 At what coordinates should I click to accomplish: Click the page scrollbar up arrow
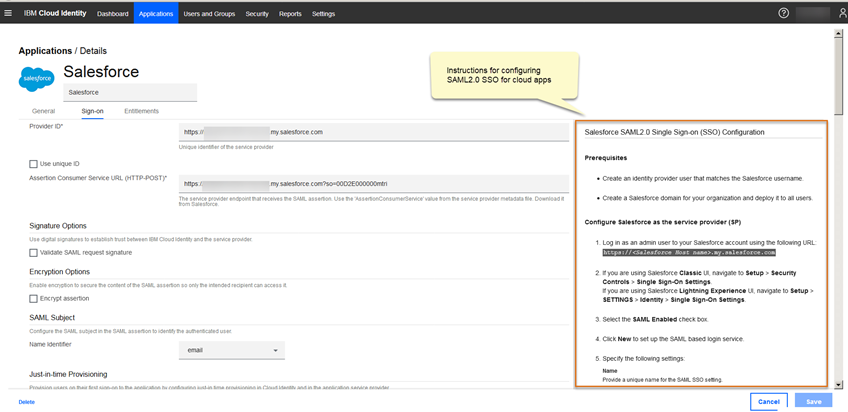pyautogui.click(x=839, y=32)
